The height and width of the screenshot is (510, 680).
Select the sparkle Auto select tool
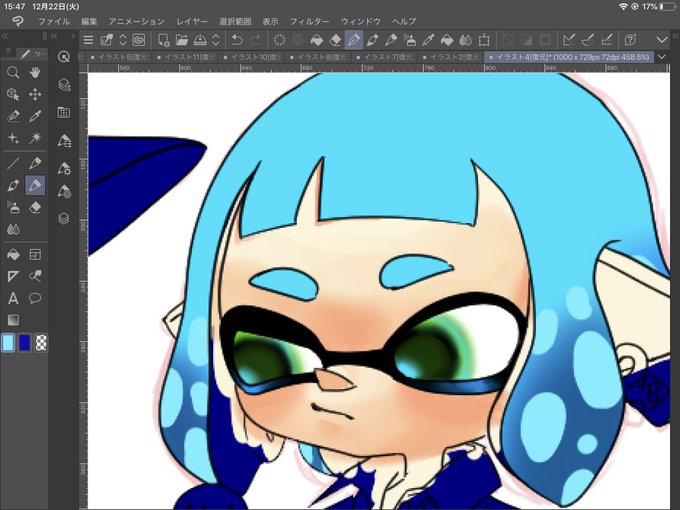coord(13,138)
